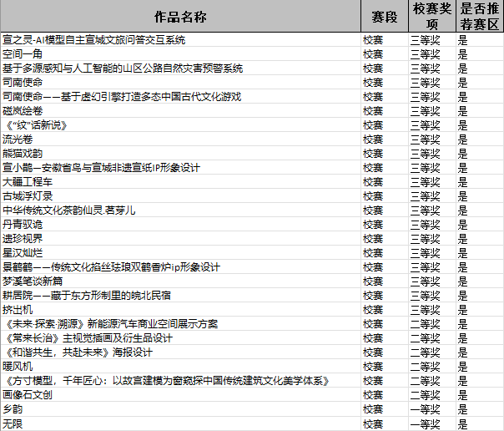Select the 丹青驭诡 work name
Screen dimensions: 504x431
[x=23, y=225]
